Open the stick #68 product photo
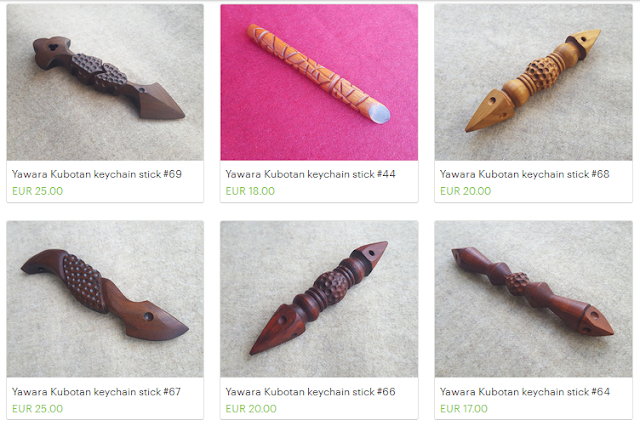Screen dimensions: 640x426 click(x=533, y=82)
